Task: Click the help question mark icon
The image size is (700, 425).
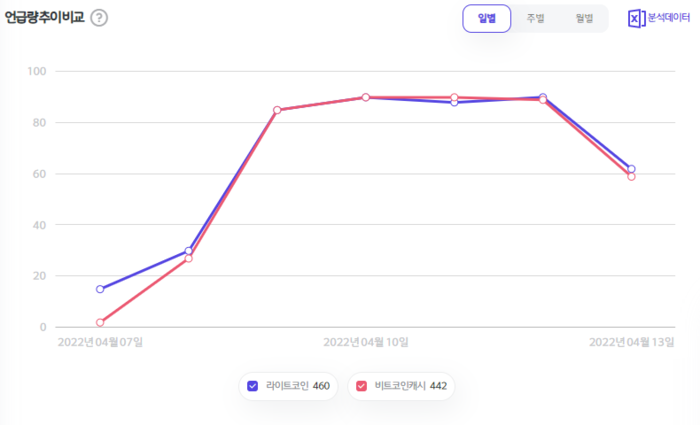Action: tap(99, 18)
